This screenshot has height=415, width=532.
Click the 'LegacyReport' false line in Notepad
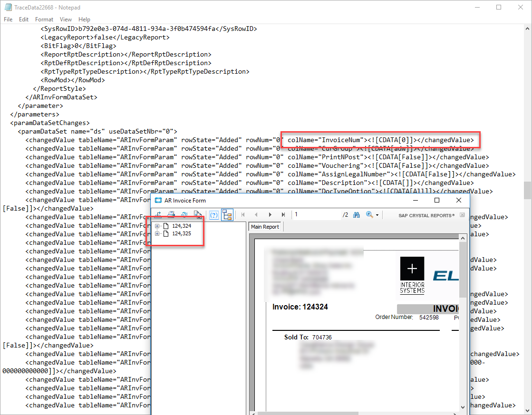pos(105,38)
